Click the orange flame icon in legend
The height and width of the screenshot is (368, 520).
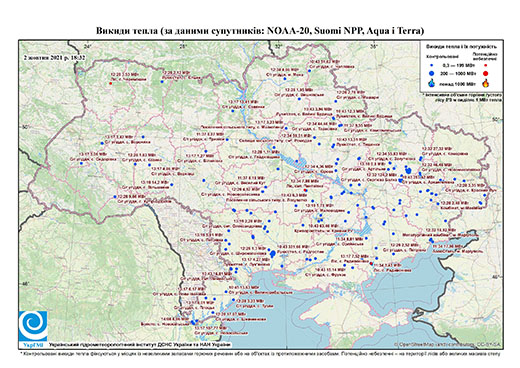pyautogui.click(x=486, y=83)
